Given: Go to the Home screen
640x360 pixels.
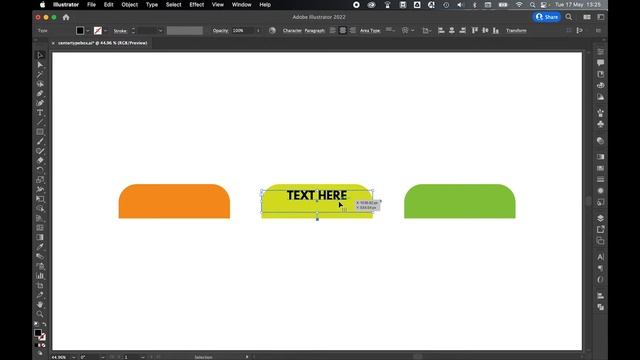Looking at the screenshot, I should (x=66, y=17).
